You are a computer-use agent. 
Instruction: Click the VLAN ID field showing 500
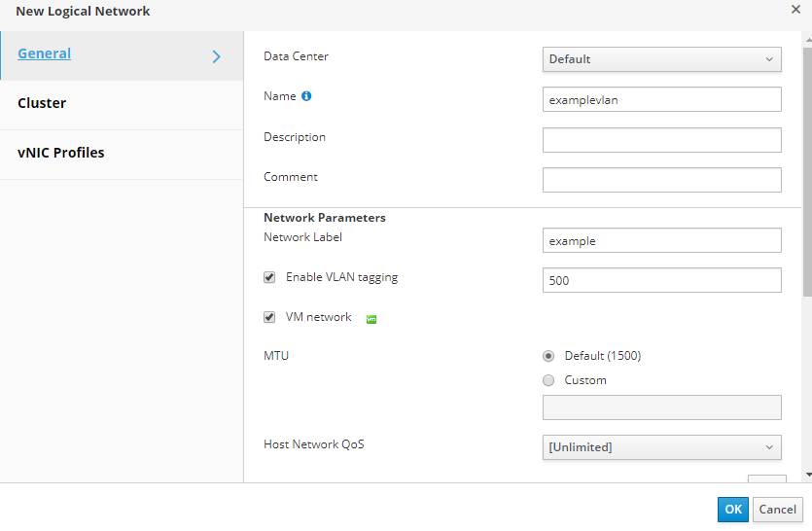(661, 280)
